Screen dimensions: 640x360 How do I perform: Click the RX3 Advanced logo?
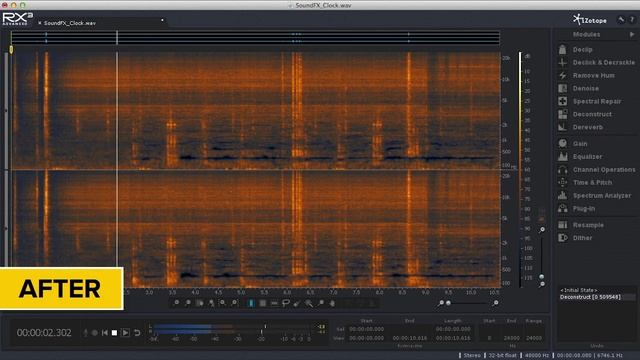pos(17,19)
